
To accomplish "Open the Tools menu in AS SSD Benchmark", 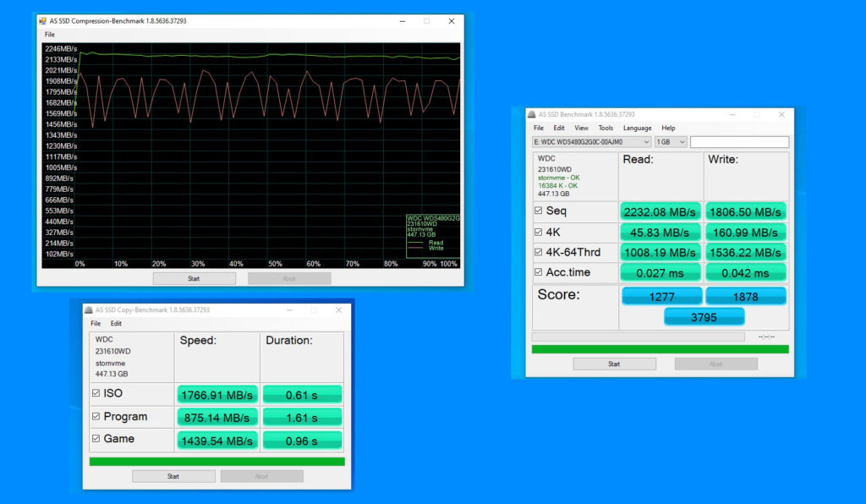I will 606,129.
